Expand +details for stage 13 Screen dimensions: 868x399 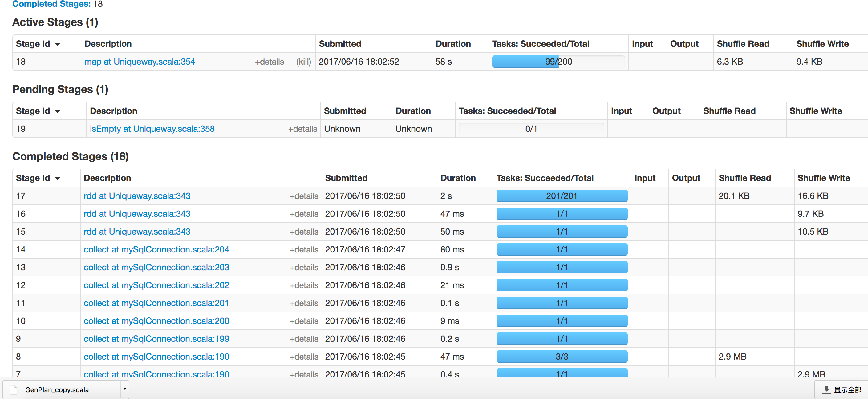click(x=304, y=267)
